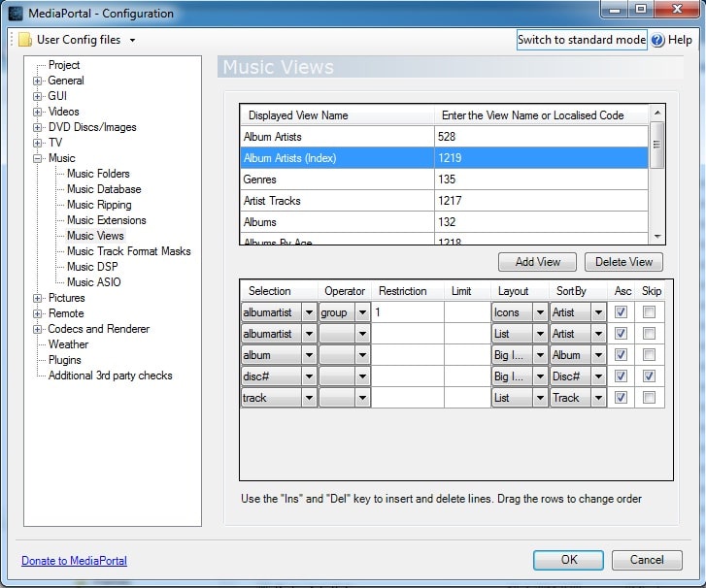Expand the Pictures tree node
The image size is (706, 588).
(x=37, y=298)
